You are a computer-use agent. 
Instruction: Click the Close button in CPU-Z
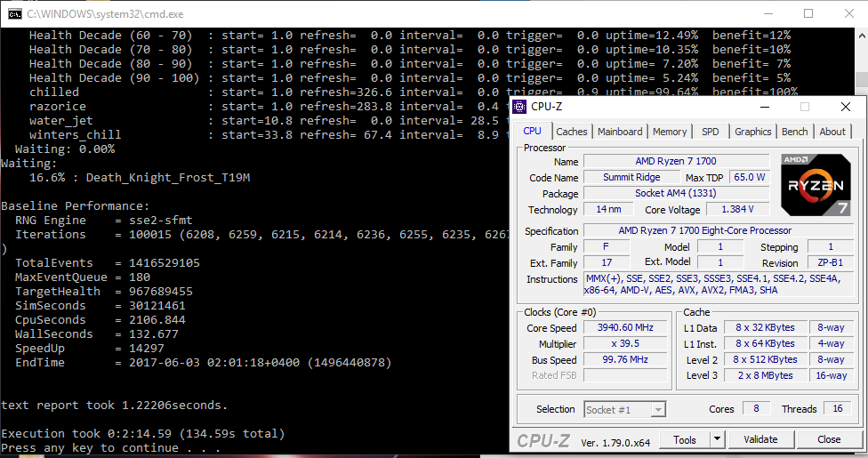coord(829,439)
